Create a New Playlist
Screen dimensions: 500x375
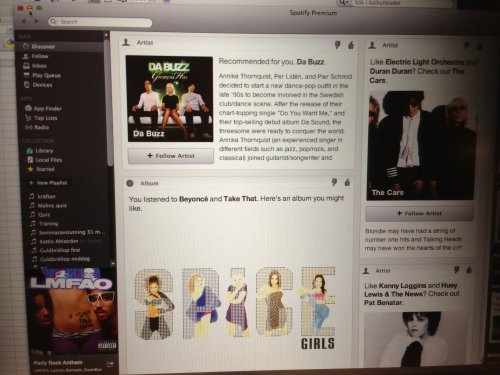pos(48,183)
